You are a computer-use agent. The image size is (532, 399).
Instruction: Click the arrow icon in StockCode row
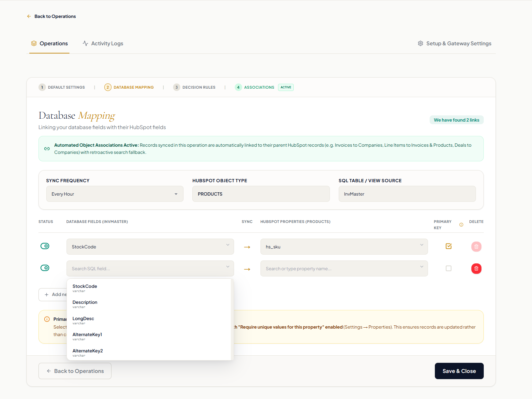[247, 247]
